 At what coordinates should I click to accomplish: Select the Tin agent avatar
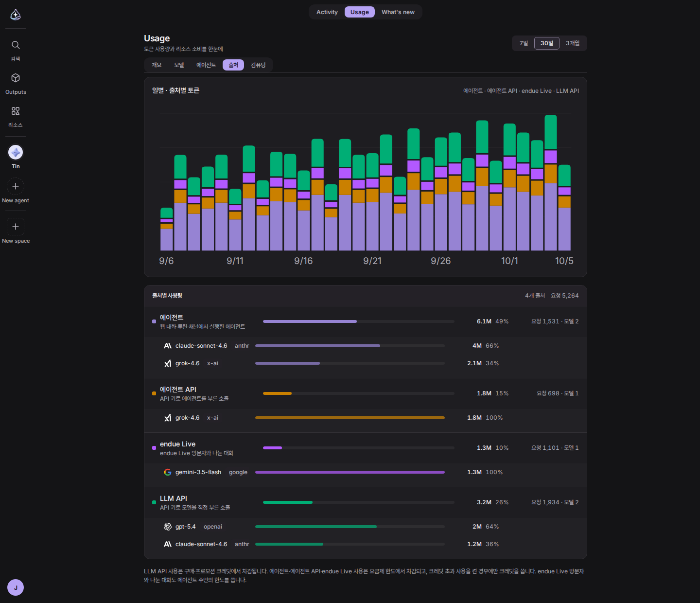(x=16, y=152)
